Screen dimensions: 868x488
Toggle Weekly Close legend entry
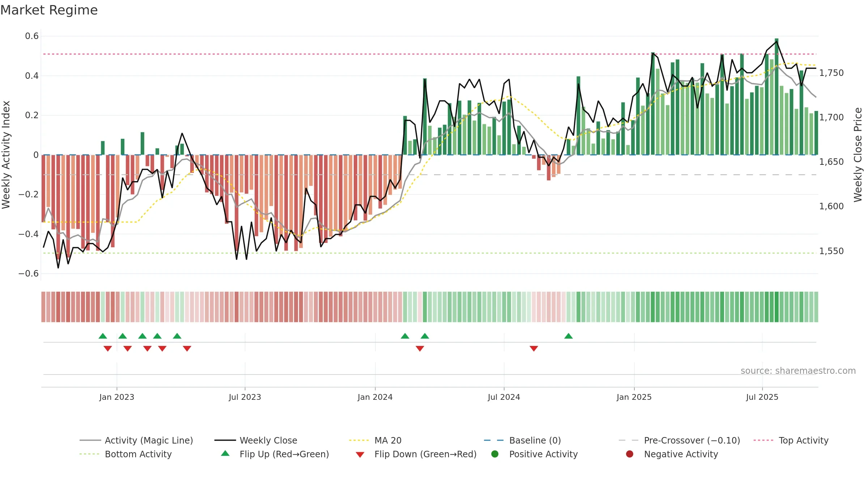pos(256,440)
